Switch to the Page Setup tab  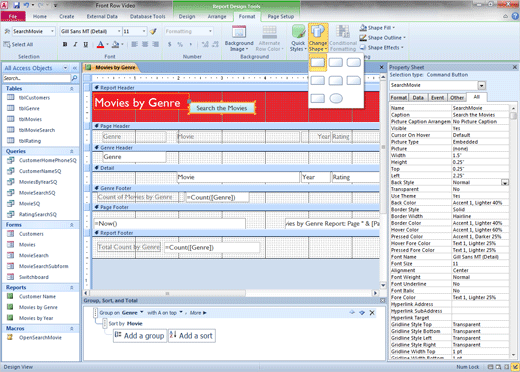point(280,16)
